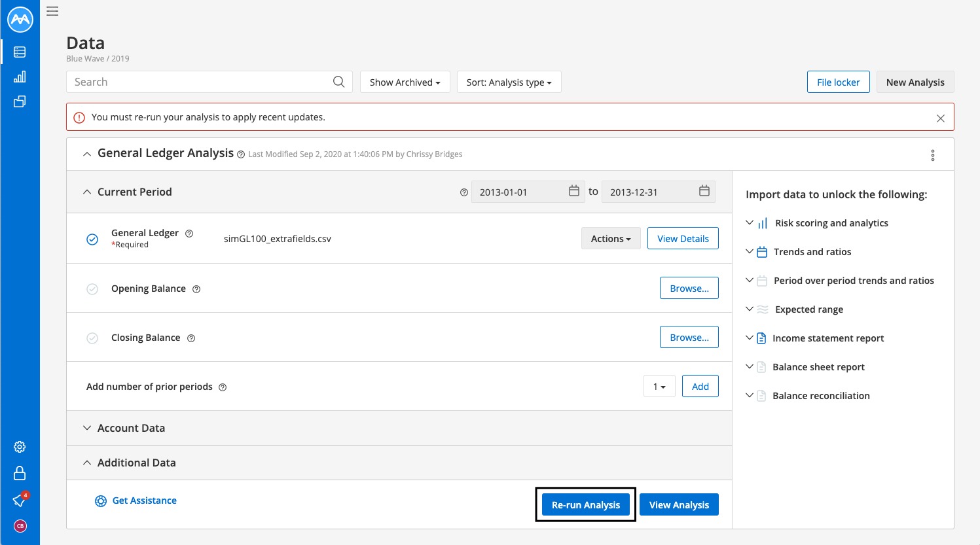Viewport: 980px width, 545px height.
Task: Click General Ledger help icon
Action: (x=189, y=234)
